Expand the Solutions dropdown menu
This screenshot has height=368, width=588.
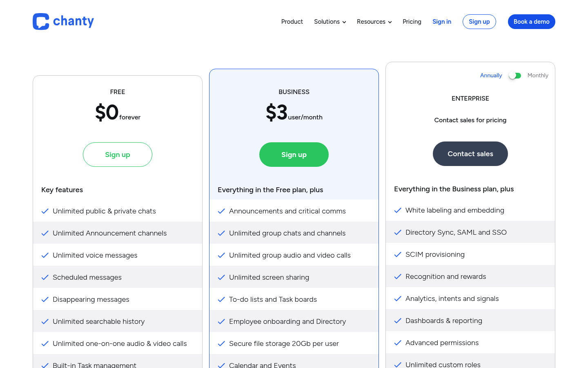[x=330, y=22]
